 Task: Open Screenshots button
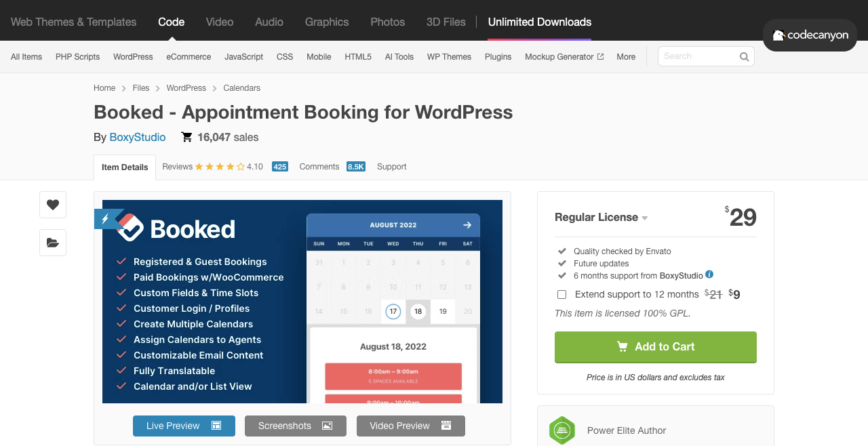(296, 426)
